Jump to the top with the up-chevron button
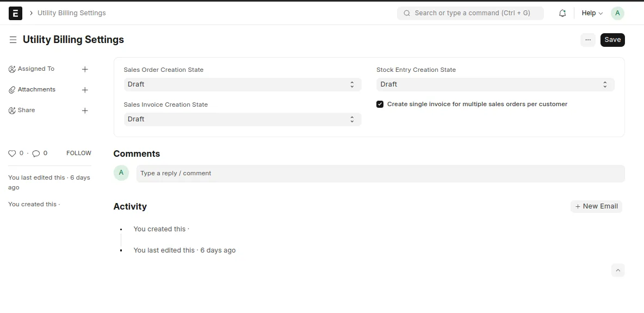This screenshot has width=644, height=313. 618,270
